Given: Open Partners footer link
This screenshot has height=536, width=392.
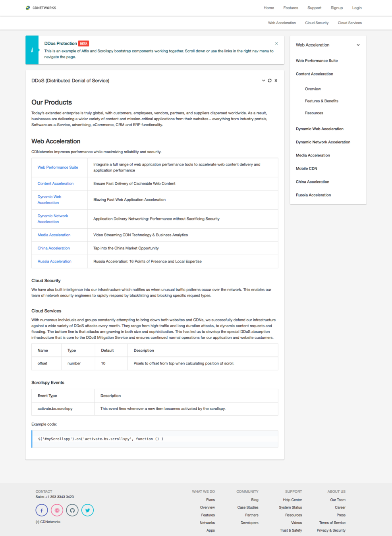Looking at the screenshot, I should coord(252,515).
